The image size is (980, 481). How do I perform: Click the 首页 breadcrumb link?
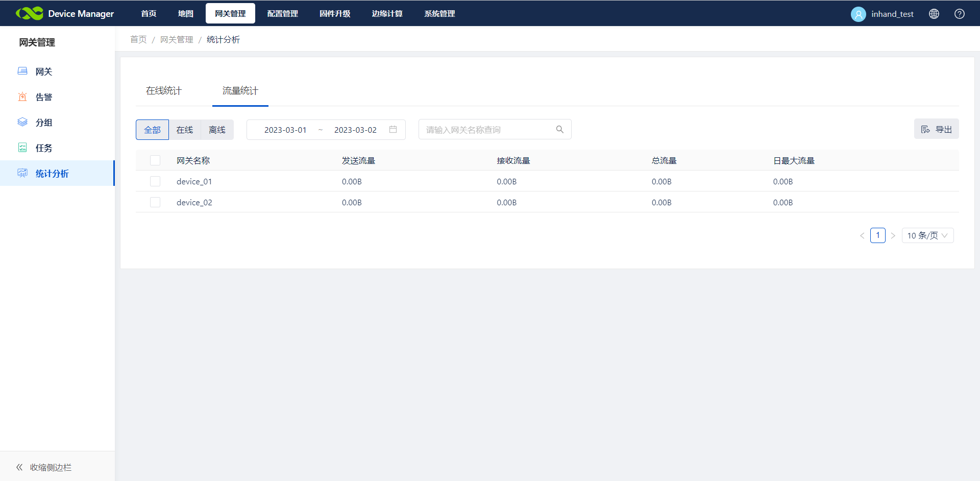point(138,39)
